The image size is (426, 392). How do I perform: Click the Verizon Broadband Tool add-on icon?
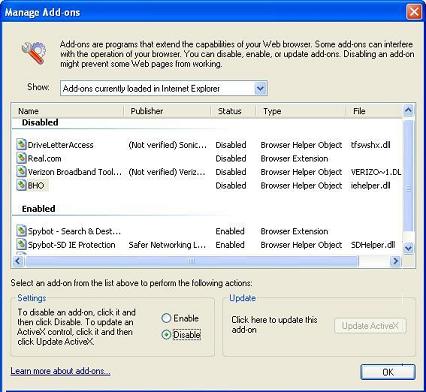tap(21, 172)
